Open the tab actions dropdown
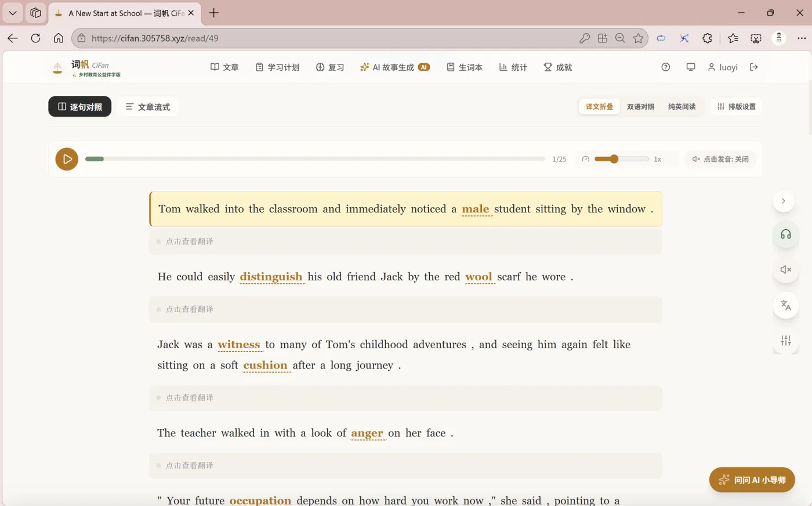812x506 pixels. (x=13, y=13)
